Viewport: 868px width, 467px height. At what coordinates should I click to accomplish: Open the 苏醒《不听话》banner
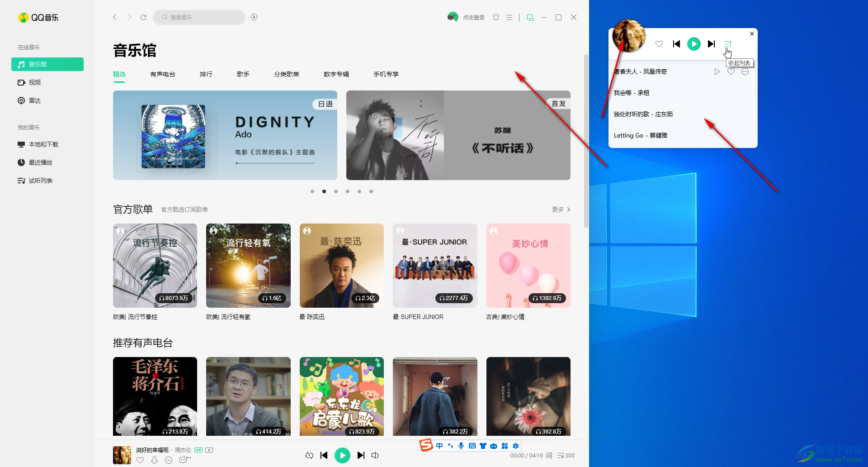(458, 135)
